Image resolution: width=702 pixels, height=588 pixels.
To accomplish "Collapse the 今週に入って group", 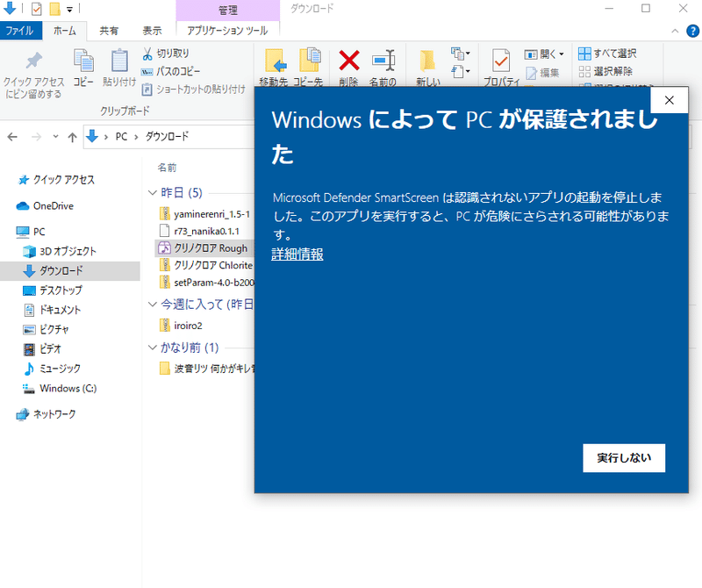I will click(152, 305).
